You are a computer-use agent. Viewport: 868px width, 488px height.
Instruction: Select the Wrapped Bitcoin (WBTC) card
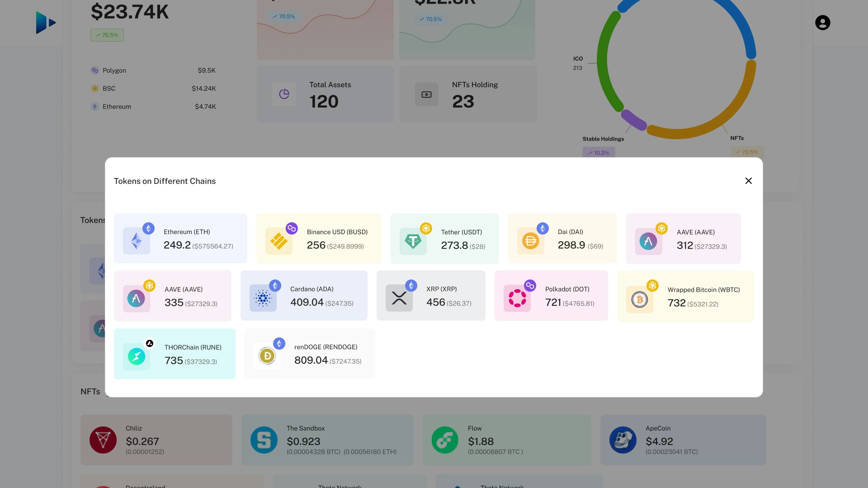click(x=685, y=296)
